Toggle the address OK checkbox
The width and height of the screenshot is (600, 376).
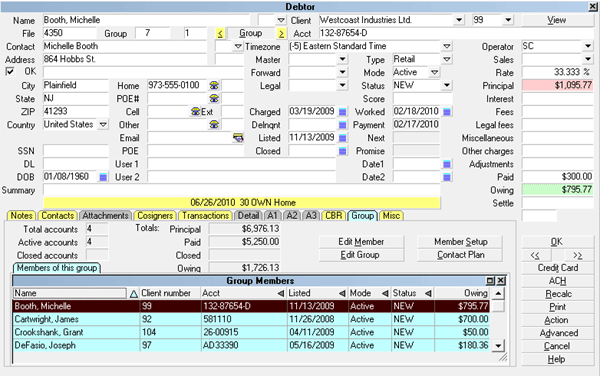(x=10, y=72)
